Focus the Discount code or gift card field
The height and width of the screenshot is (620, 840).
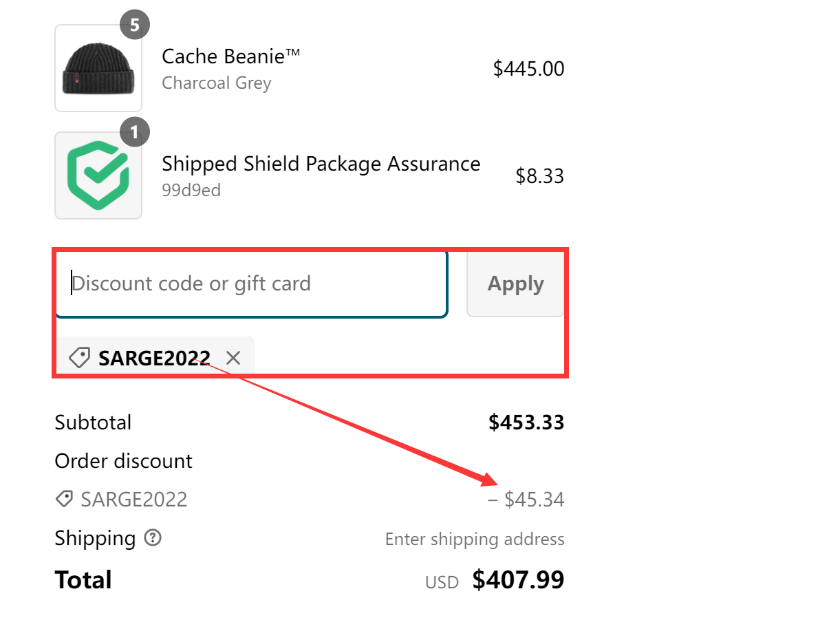251,284
